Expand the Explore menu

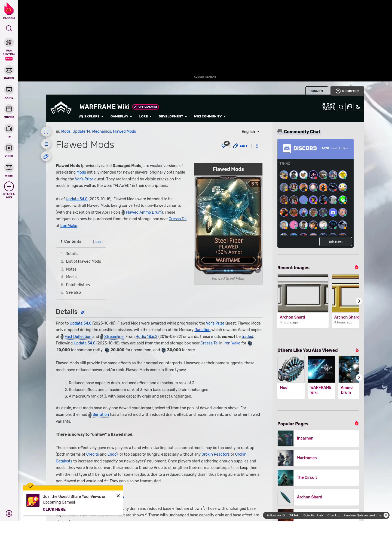click(x=91, y=116)
